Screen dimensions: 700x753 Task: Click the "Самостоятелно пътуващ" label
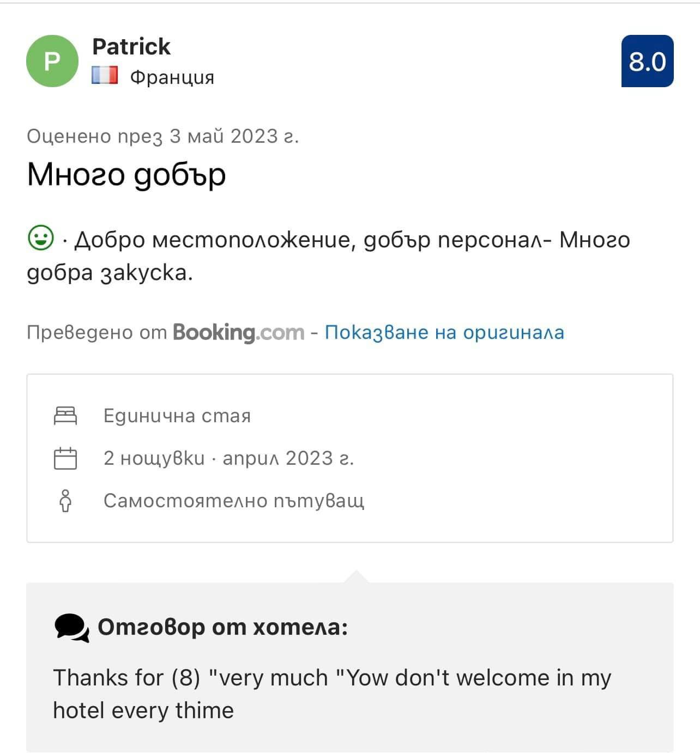pyautogui.click(x=234, y=501)
